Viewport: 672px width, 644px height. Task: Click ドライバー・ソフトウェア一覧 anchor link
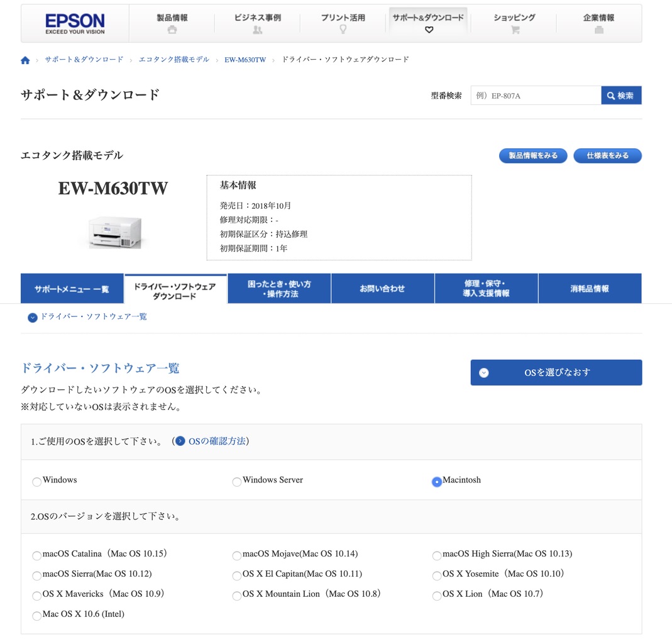pos(94,316)
